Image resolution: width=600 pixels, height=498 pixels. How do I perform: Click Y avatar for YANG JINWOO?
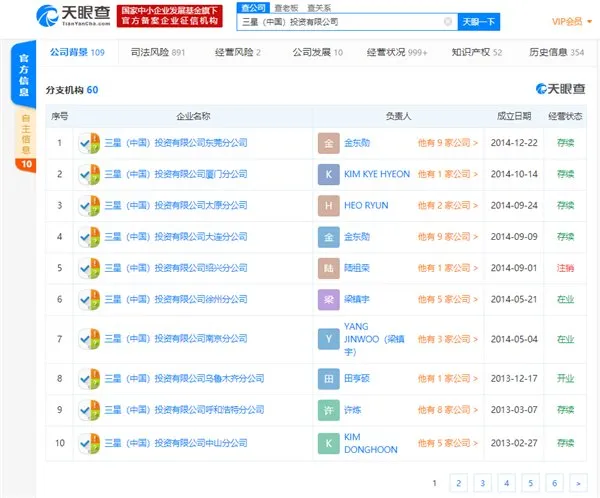329,339
